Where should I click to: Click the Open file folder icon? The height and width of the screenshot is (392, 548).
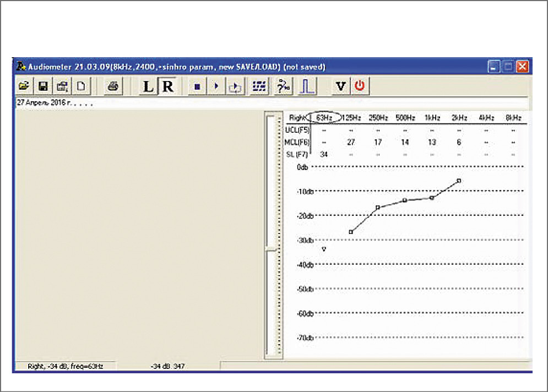[24, 86]
